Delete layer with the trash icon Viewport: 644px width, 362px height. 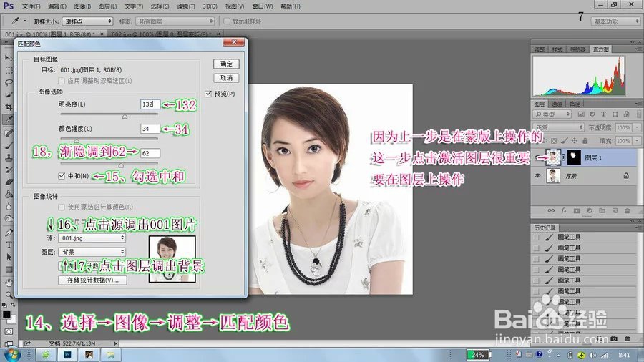(627, 210)
